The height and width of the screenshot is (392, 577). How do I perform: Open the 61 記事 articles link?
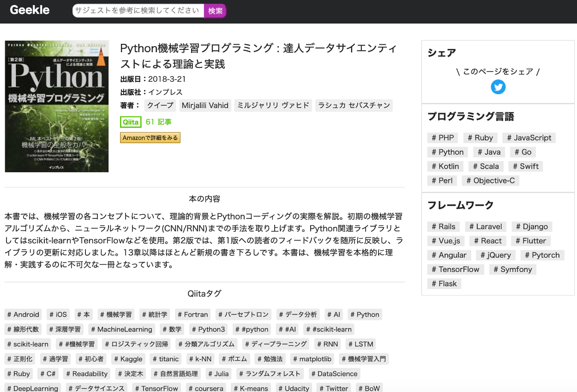coord(158,122)
